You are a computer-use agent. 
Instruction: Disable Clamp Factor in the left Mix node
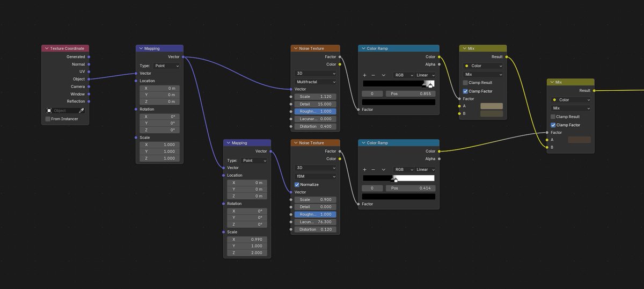[x=465, y=91]
